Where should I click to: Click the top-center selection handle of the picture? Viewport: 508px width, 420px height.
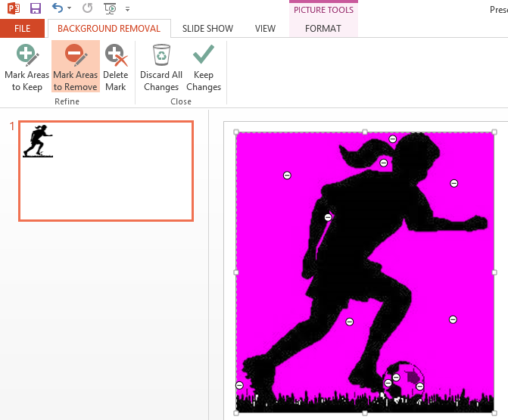pyautogui.click(x=366, y=132)
